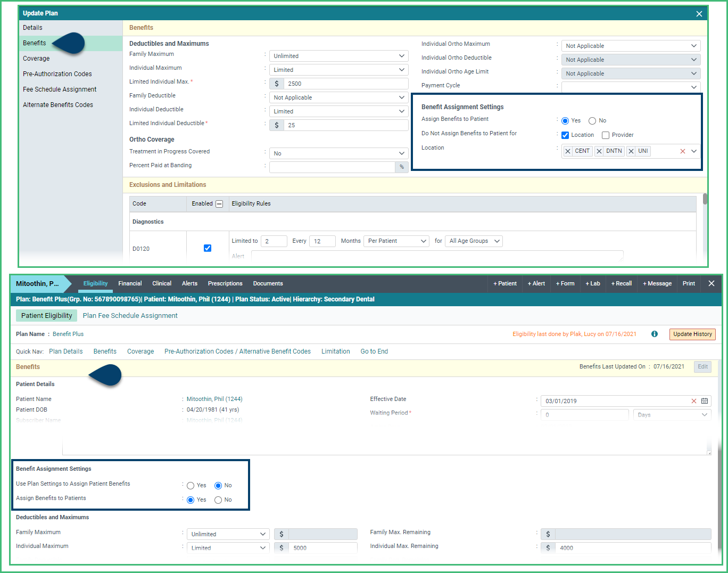Click the Update History button
The image size is (728, 573).
(x=692, y=334)
